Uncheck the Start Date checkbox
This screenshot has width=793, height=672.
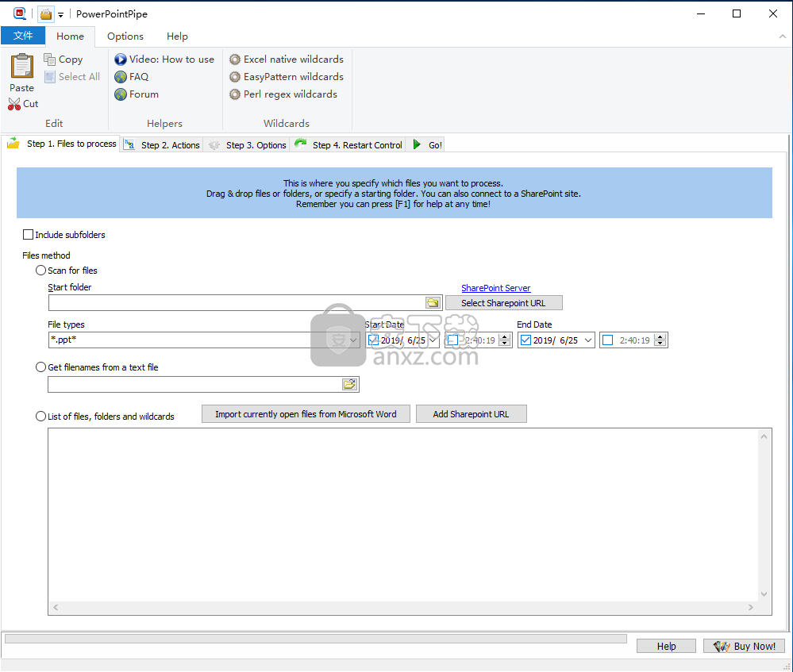(373, 340)
